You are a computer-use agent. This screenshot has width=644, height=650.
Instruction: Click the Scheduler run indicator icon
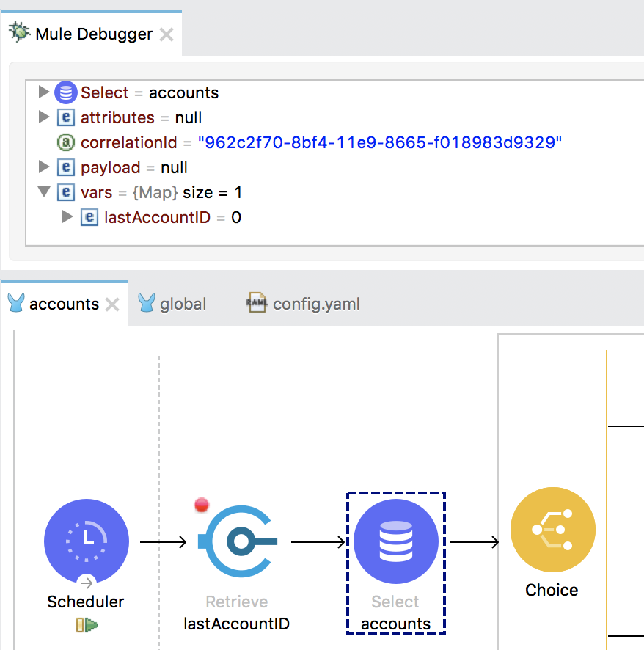87,625
